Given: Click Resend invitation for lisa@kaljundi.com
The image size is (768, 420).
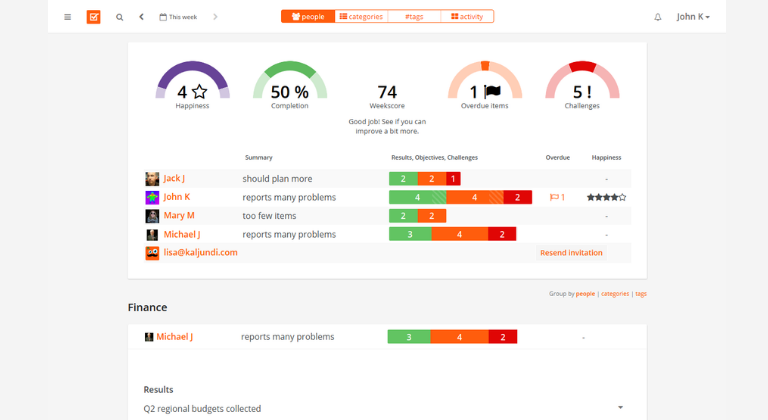Looking at the screenshot, I should point(571,253).
